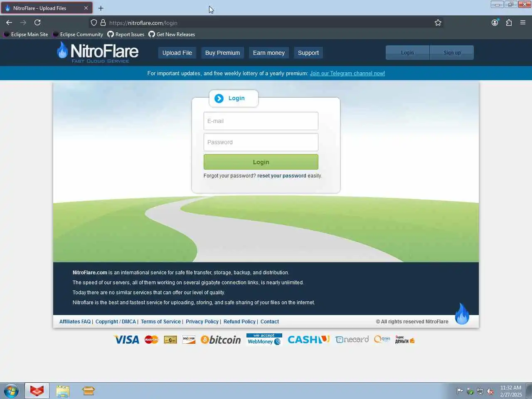Open the Windows Start button
532x399 pixels.
point(11,391)
